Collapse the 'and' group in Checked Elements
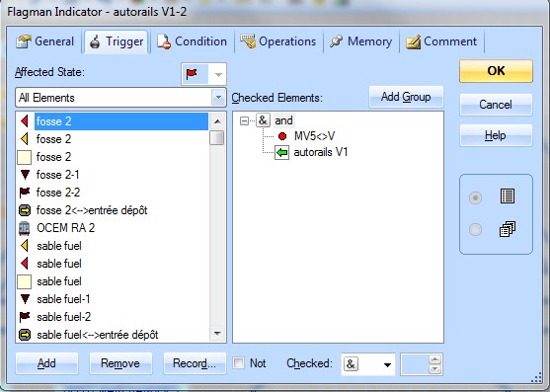The image size is (550, 392). (x=244, y=121)
